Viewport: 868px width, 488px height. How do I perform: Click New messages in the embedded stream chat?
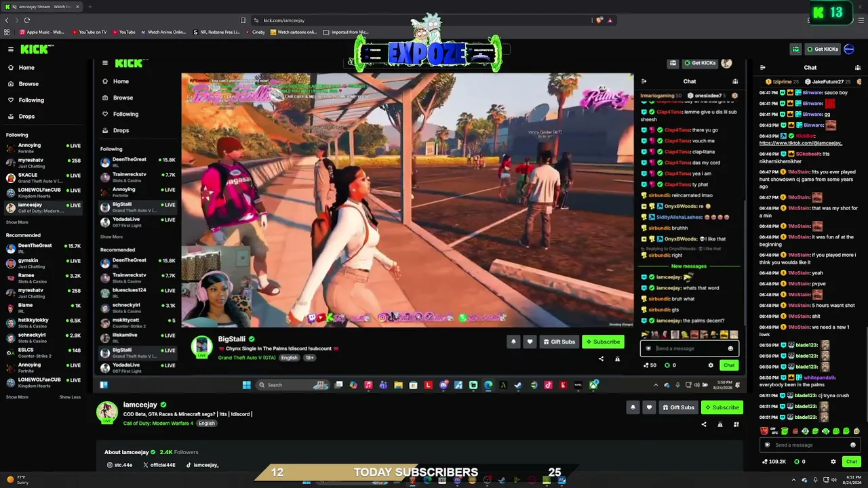point(688,266)
